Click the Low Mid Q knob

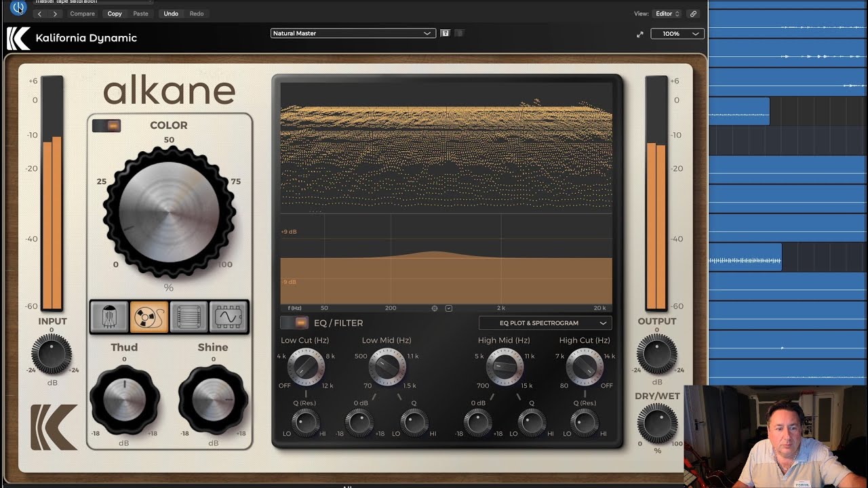(414, 423)
